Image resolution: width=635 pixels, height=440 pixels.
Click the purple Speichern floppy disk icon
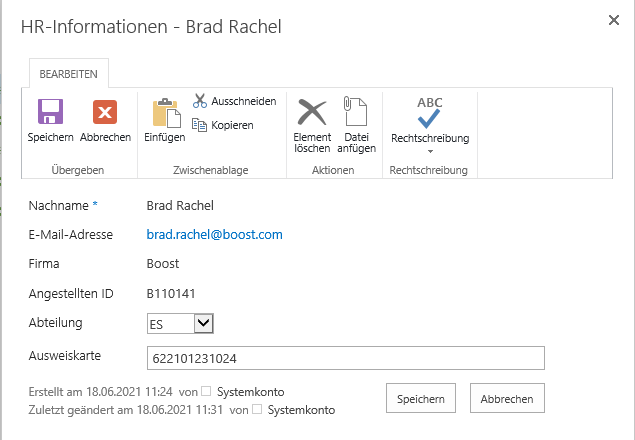50,111
